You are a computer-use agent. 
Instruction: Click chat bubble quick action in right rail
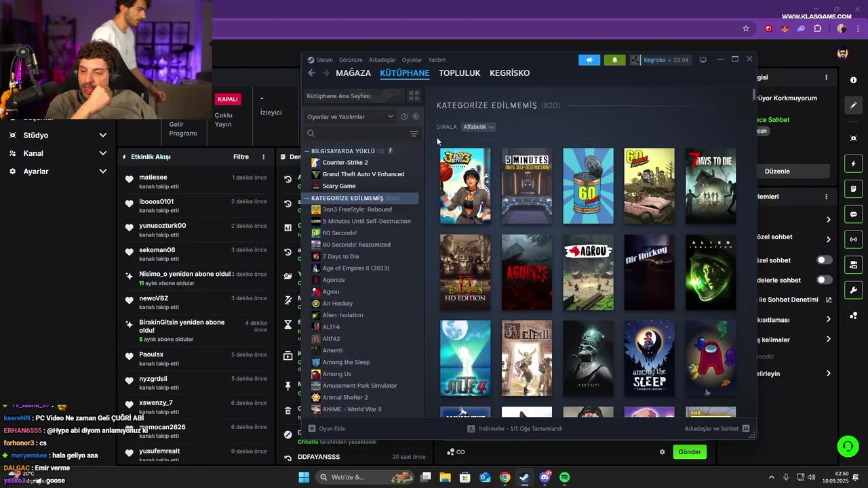point(853,214)
